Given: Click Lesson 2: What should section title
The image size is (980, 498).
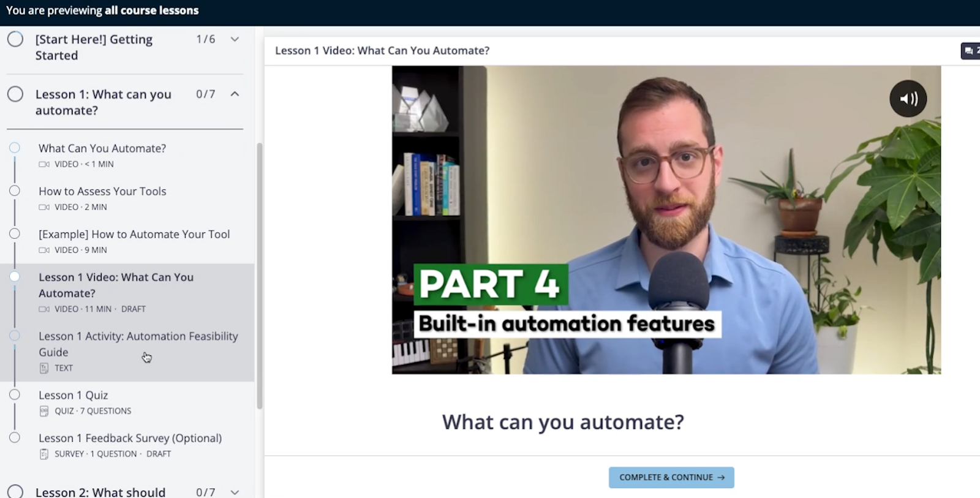Looking at the screenshot, I should 100,492.
